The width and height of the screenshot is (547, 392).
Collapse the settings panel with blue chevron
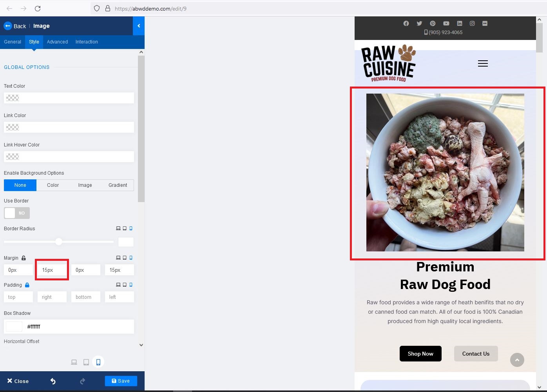click(x=139, y=26)
